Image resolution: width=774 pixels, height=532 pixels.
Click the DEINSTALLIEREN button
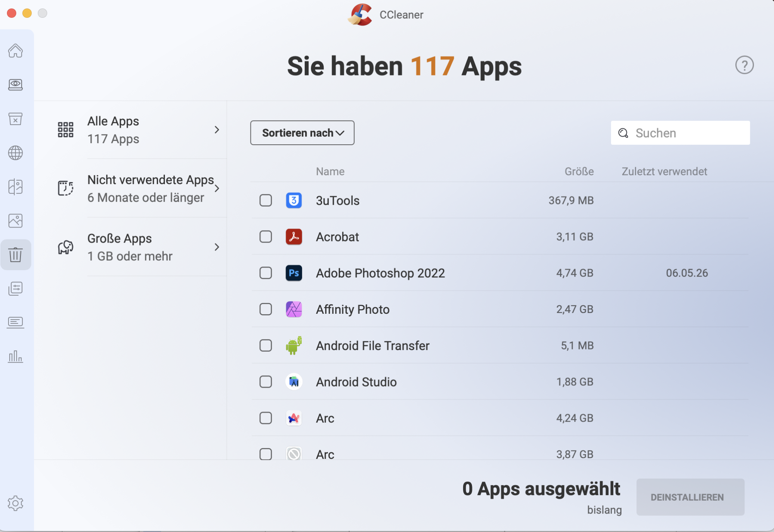click(690, 497)
